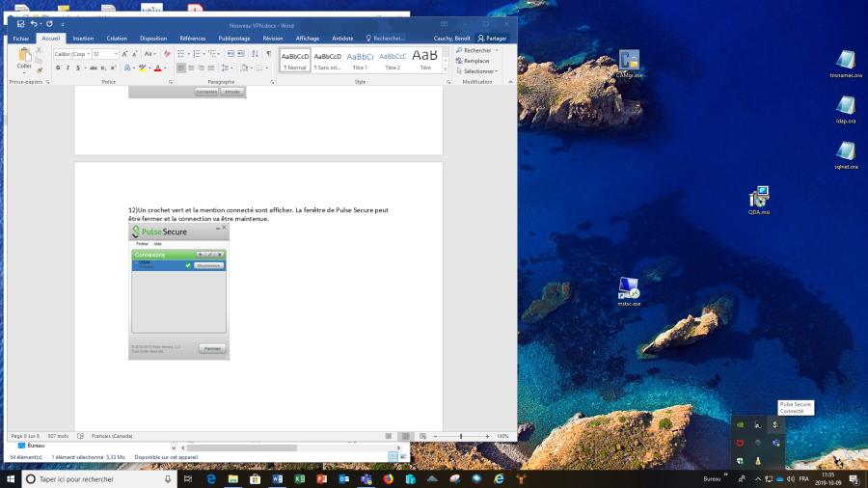Click the web layout view icon in status bar
This screenshot has width=868, height=488.
pos(423,436)
